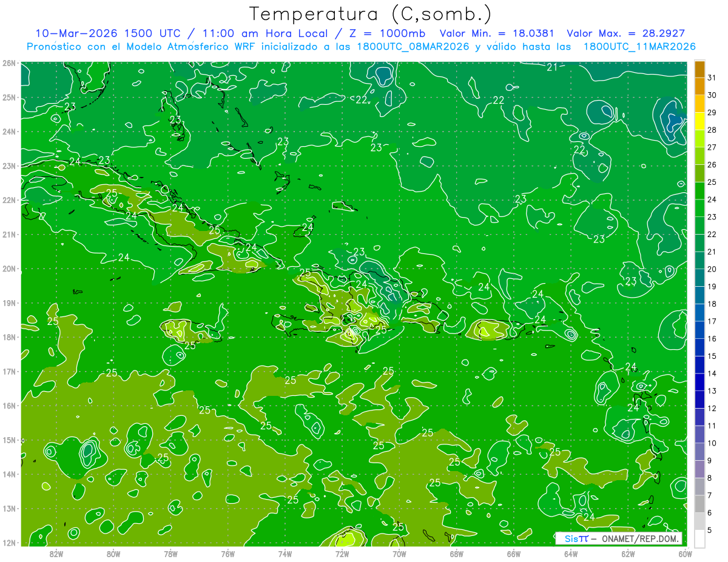Image resolution: width=728 pixels, height=562 pixels.
Task: Click the 16N latitude label
Action: point(9,406)
